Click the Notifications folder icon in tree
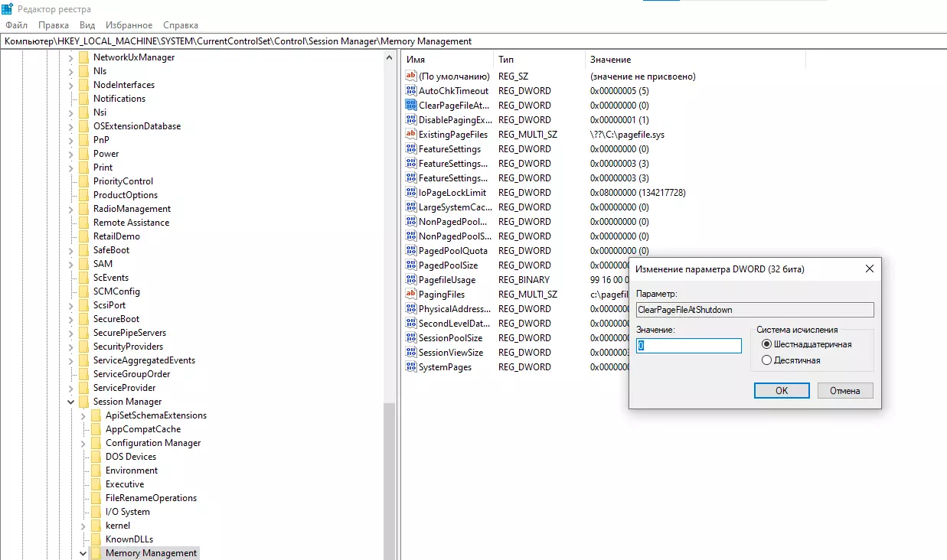 click(83, 99)
